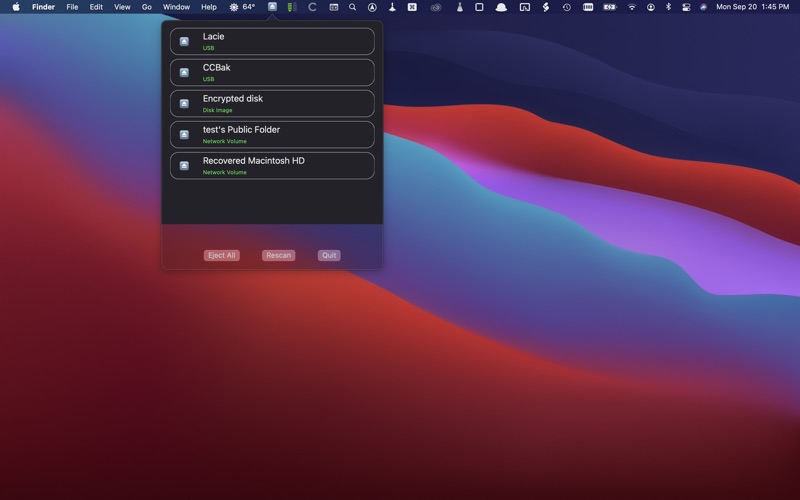Click the Eject All button
800x500 pixels.
[x=221, y=255]
